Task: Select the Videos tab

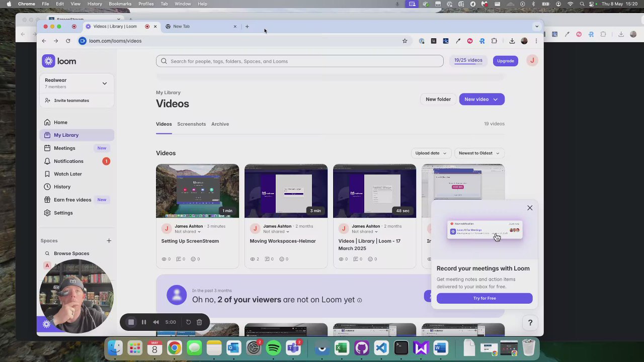Action: [x=164, y=124]
